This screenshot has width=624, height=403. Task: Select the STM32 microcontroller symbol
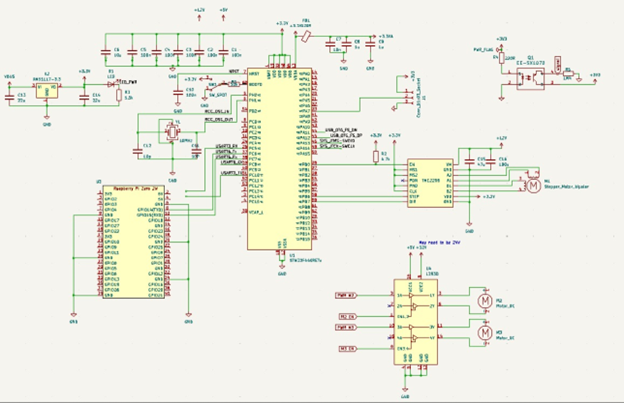coord(281,160)
